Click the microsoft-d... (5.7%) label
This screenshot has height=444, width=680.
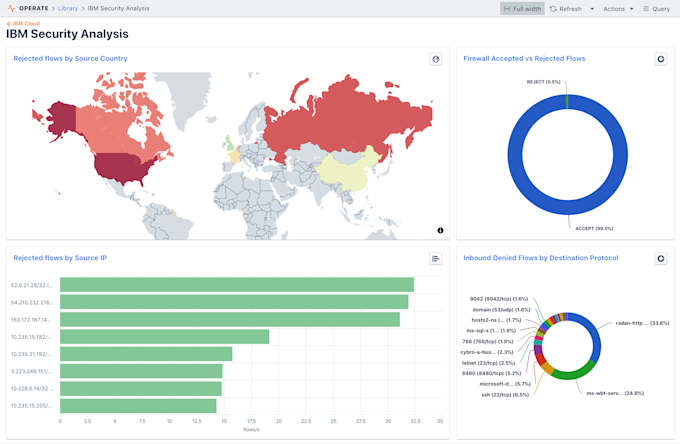505,384
